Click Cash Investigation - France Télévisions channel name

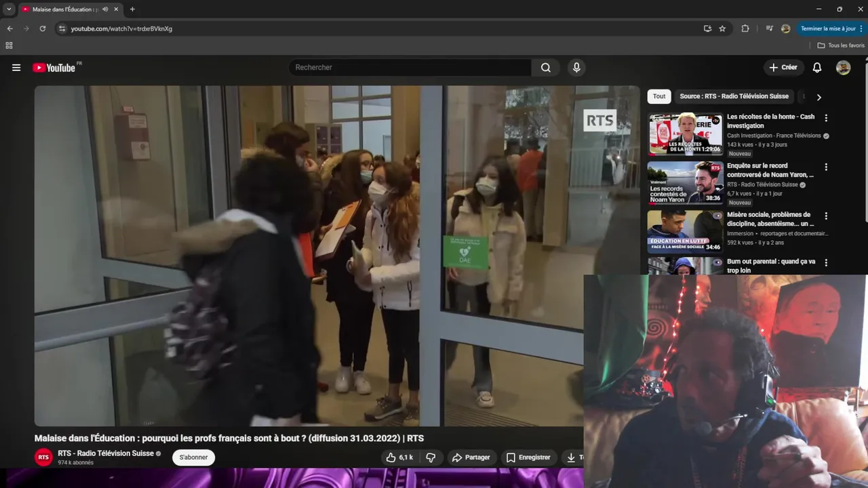[x=774, y=136]
